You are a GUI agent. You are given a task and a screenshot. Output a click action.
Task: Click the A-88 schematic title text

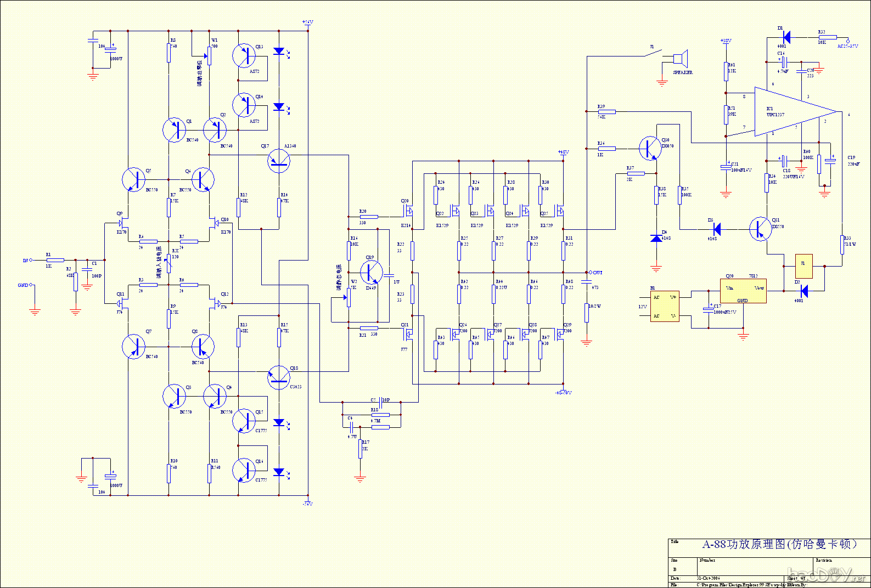(779, 544)
